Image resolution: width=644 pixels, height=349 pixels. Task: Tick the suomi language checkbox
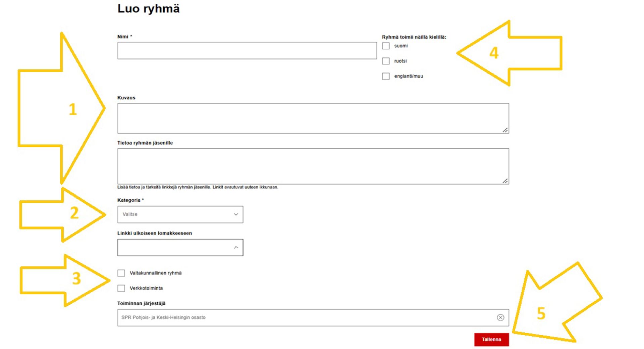point(386,46)
